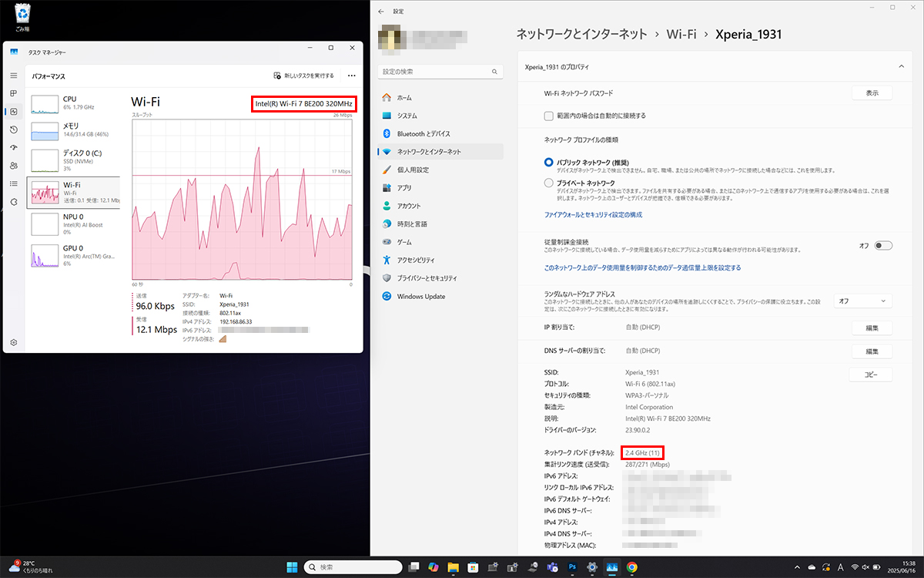Select NPU 0 performance item
This screenshot has height=578, width=924.
click(x=74, y=223)
